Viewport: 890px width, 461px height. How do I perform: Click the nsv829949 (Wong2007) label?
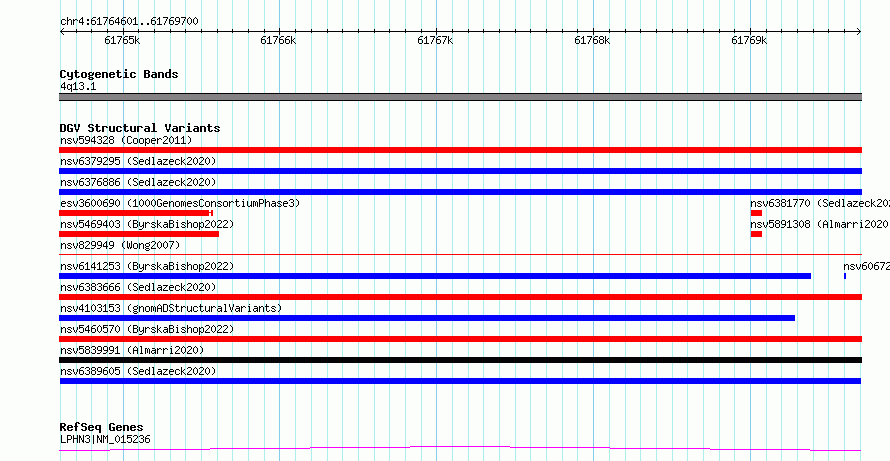point(120,245)
